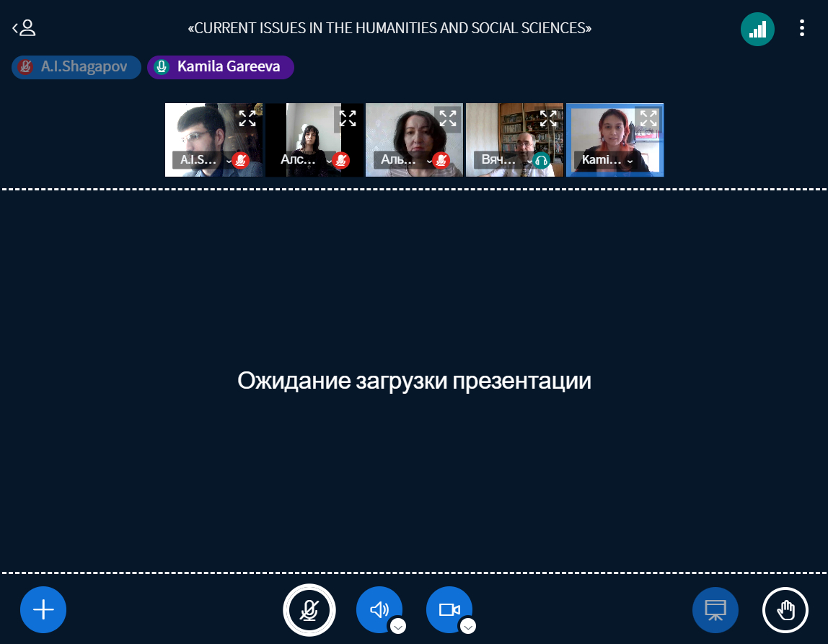
Task: Expand the audio device options arrow
Action: (397, 626)
